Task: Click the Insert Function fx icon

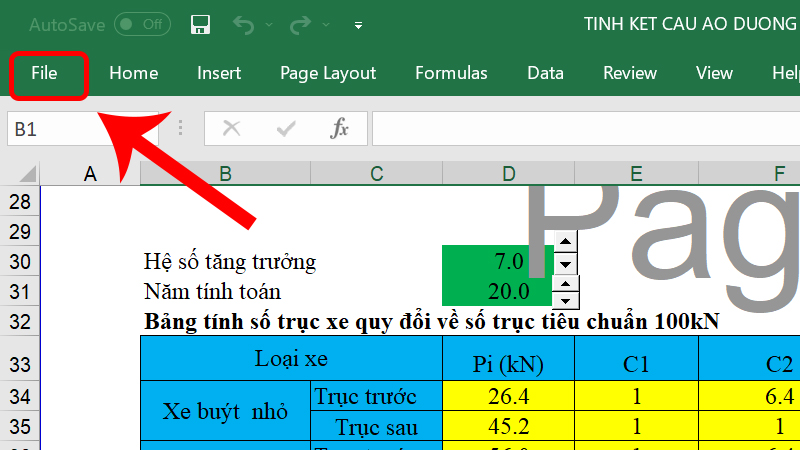Action: tap(340, 128)
